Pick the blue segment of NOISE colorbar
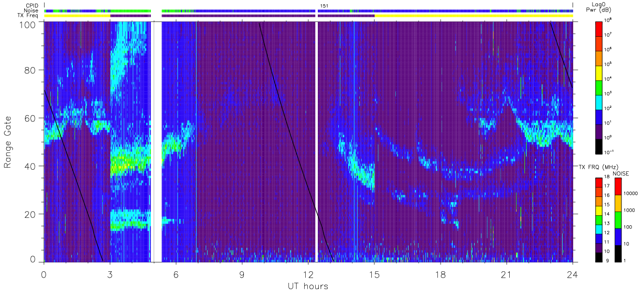The image size is (644, 297). point(618,237)
